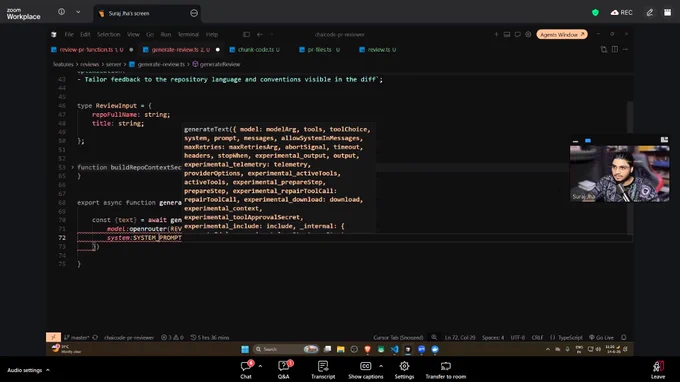The image size is (680, 382).
Task: Click the 'server' breadcrumb
Action: [x=113, y=64]
